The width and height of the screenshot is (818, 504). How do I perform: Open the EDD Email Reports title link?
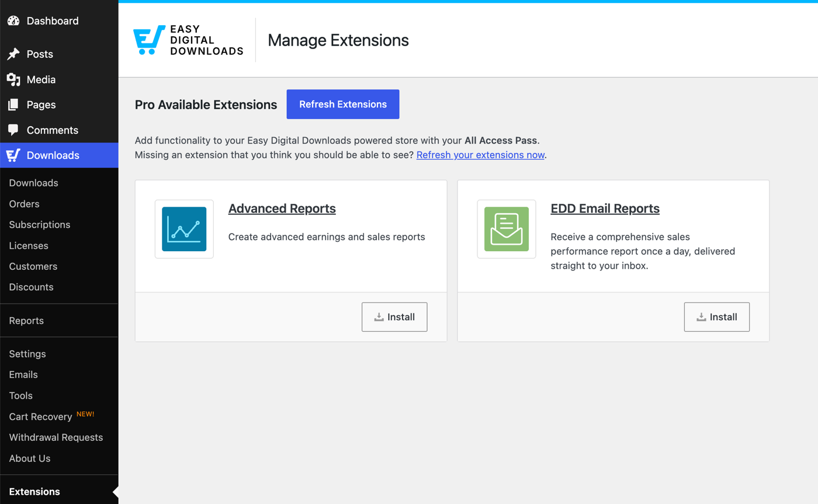[605, 208]
